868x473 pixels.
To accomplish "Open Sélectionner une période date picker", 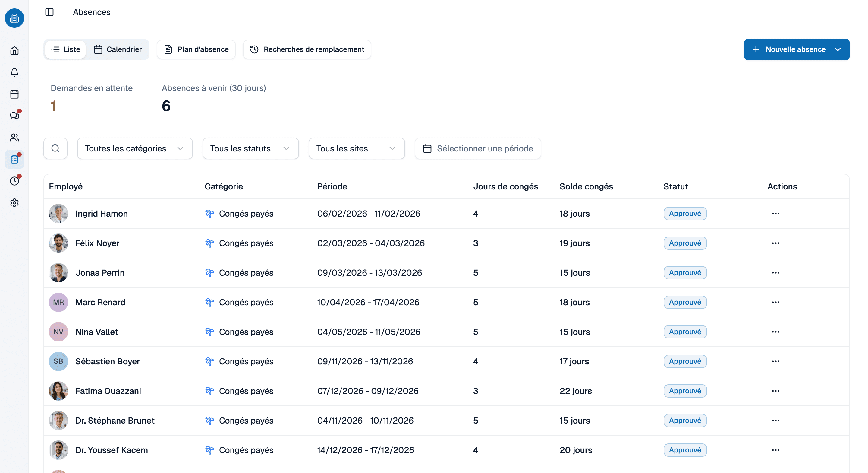I will 478,148.
